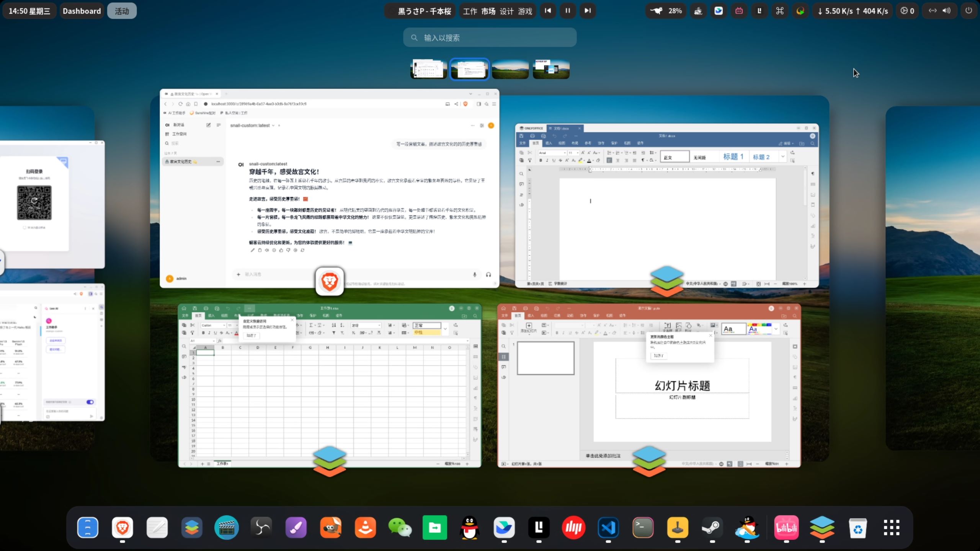Click the microphone icon in chat input

click(x=475, y=274)
